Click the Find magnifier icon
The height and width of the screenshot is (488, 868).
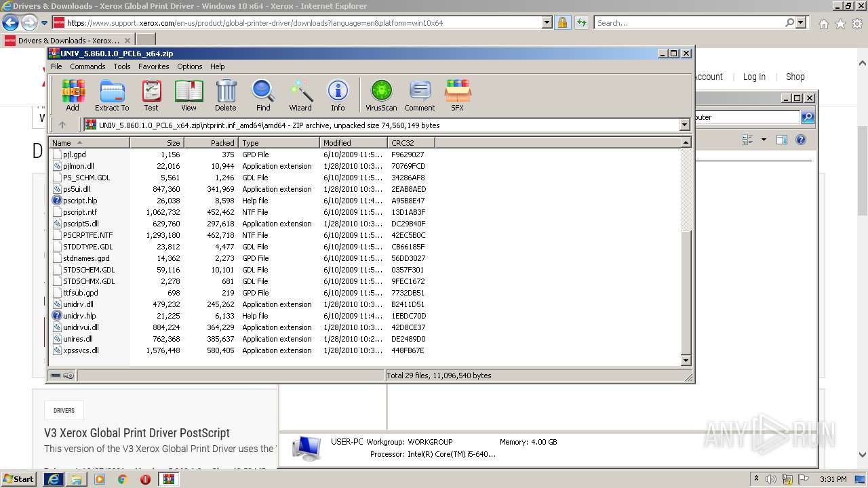[x=263, y=96]
